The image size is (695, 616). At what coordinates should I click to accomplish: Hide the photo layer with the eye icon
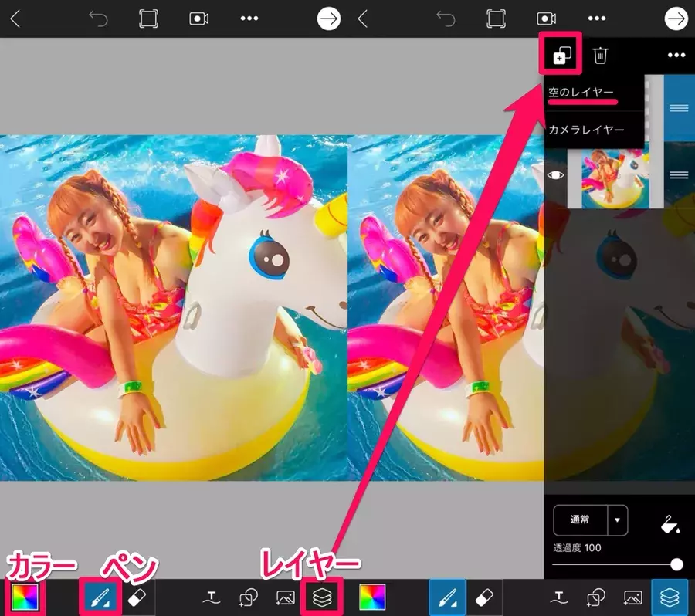(x=555, y=175)
